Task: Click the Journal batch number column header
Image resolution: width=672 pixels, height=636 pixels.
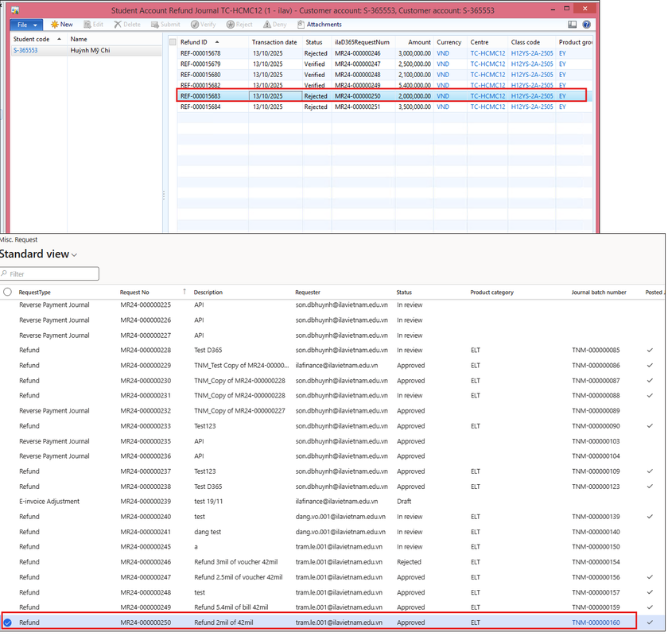Action: click(599, 293)
